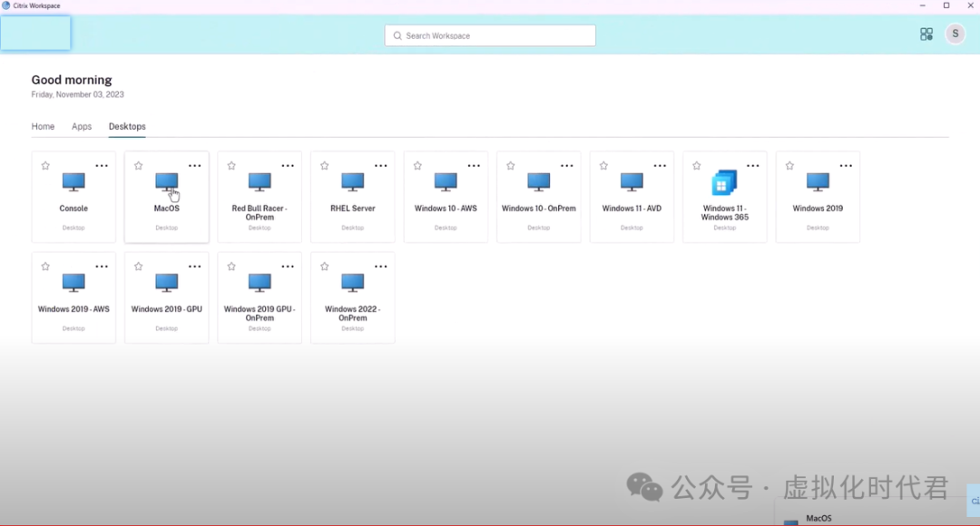980x526 pixels.
Task: Open Windows 10 - AWS desktop icon
Action: click(x=446, y=181)
